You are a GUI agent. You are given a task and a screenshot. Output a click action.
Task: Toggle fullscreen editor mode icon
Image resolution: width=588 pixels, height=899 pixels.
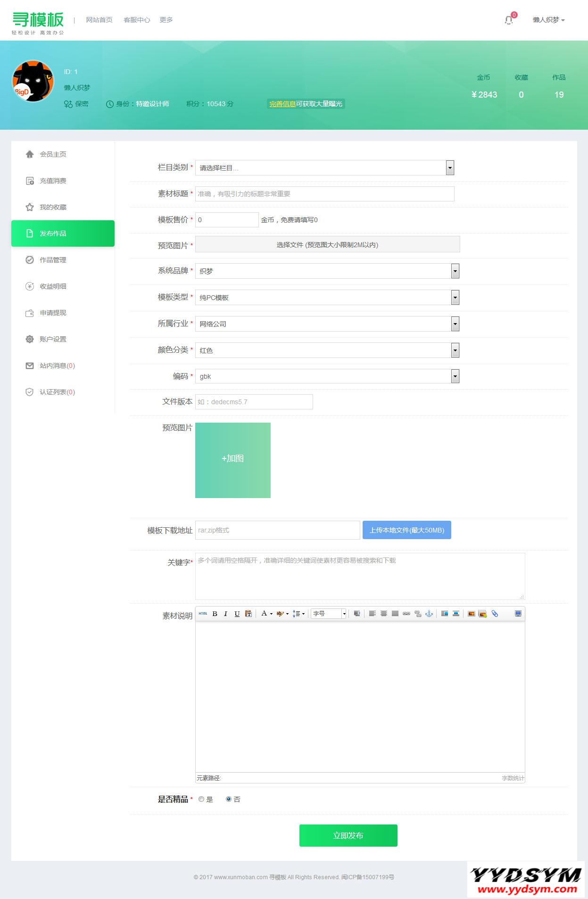pos(518,614)
